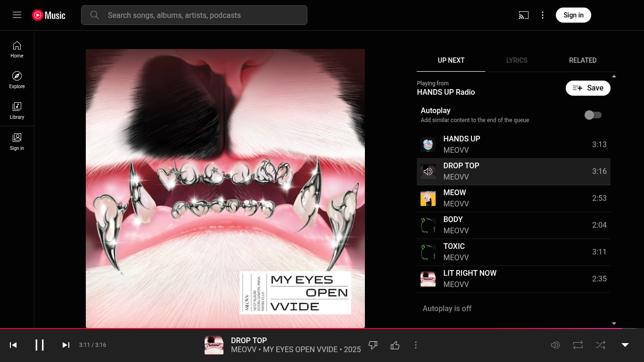Switch to the LYRICS tab

517,60
